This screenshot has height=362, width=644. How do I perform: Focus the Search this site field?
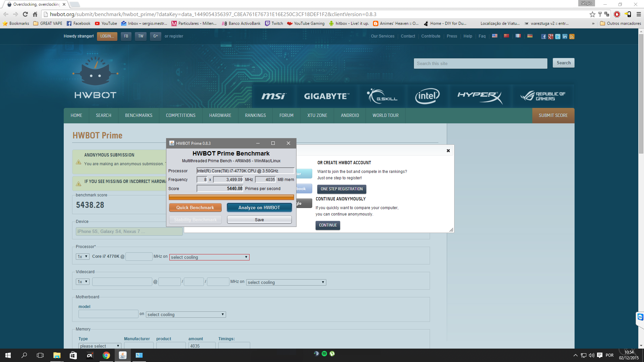(x=480, y=63)
